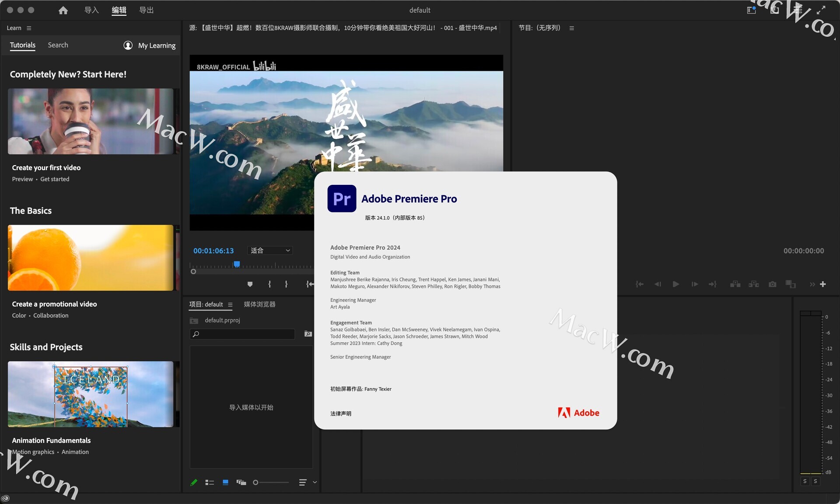840x504 pixels.
Task: Toggle right solo S on audio meter
Action: tap(815, 481)
